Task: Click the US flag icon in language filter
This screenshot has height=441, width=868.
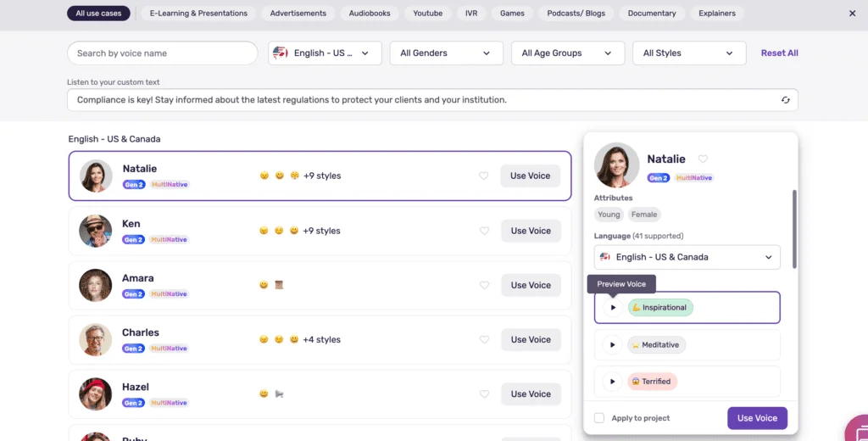Action: (280, 53)
